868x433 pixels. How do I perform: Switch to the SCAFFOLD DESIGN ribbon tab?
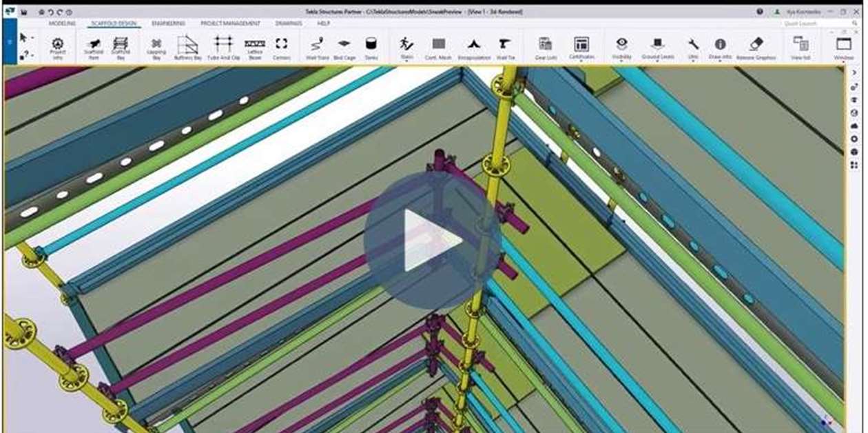pyautogui.click(x=114, y=23)
